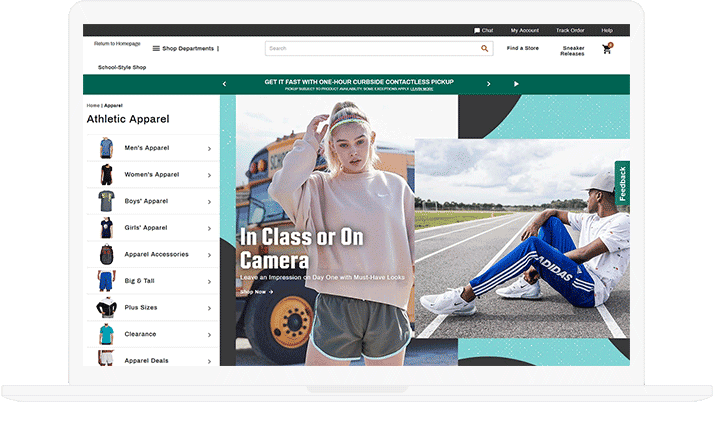Click Return to Homepage link
715x430 pixels.
coord(118,44)
